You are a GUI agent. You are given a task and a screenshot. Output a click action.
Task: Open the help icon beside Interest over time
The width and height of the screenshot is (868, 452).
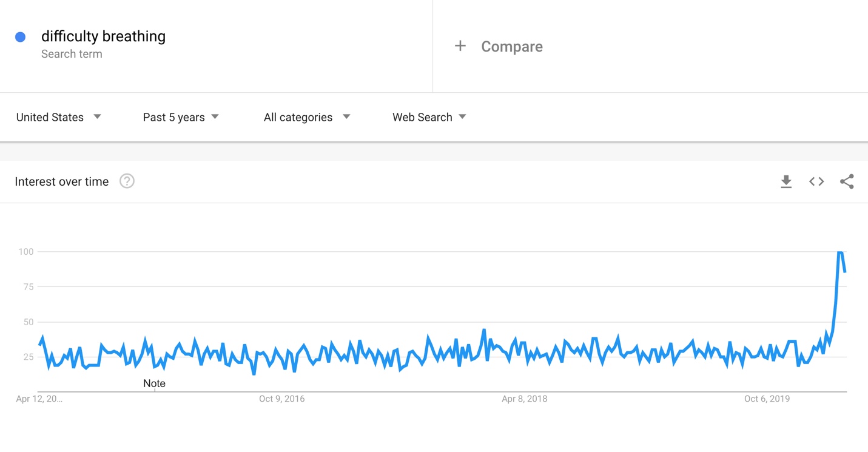[127, 181]
